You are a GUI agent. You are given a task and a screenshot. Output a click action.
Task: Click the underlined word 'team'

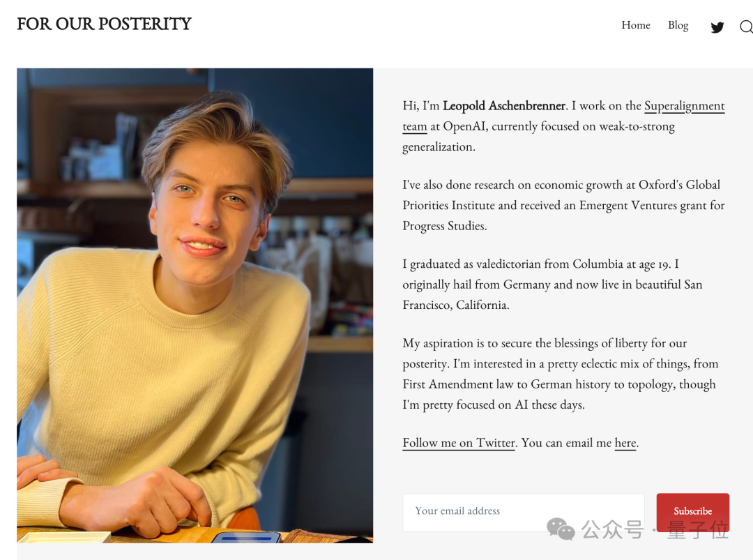[x=414, y=127]
